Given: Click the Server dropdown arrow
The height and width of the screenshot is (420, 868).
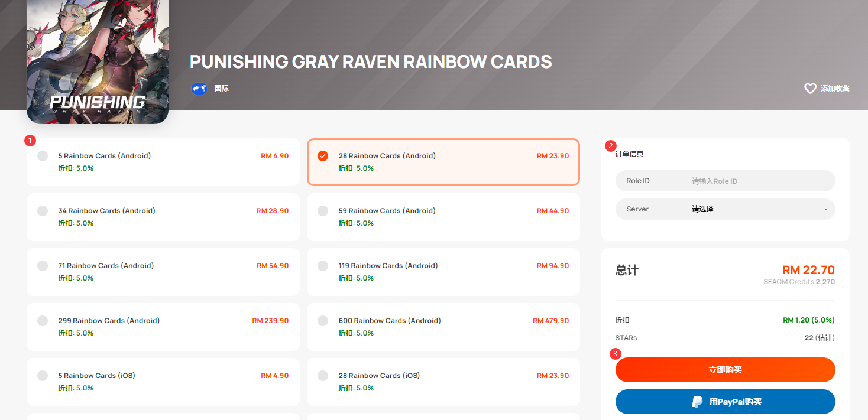Looking at the screenshot, I should click(x=825, y=210).
